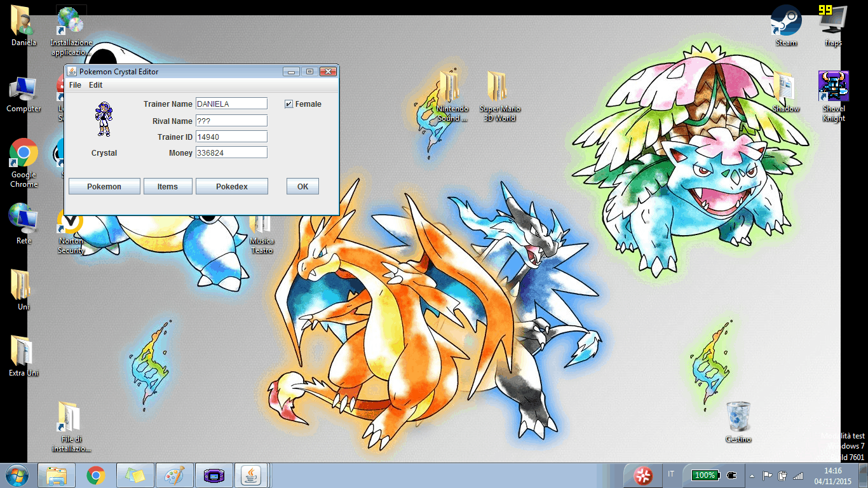Confirm with the OK button
The height and width of the screenshot is (488, 868).
point(302,186)
